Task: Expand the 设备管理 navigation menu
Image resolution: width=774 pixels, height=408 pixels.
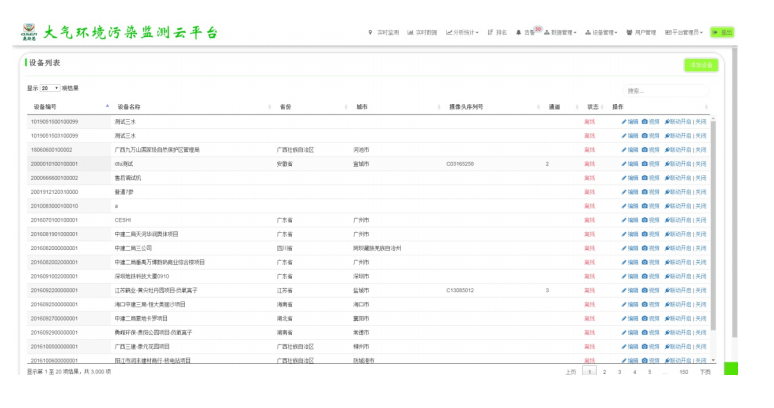Action: 601,32
